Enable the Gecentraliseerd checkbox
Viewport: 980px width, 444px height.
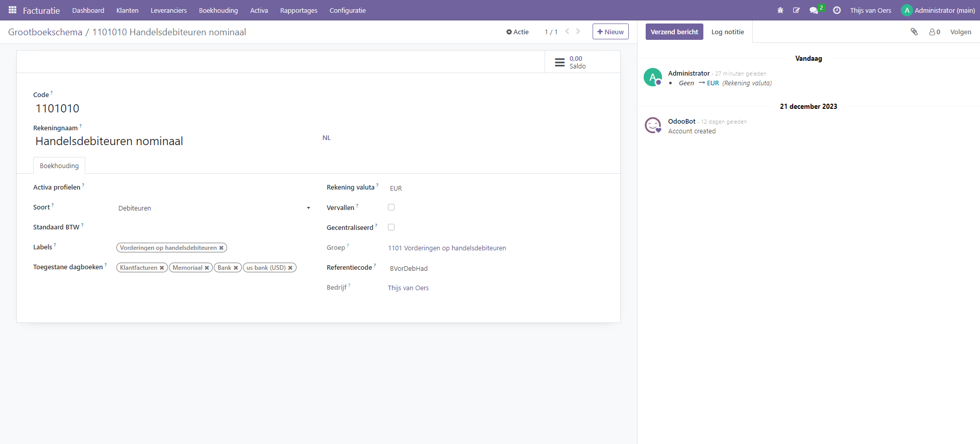click(x=391, y=227)
